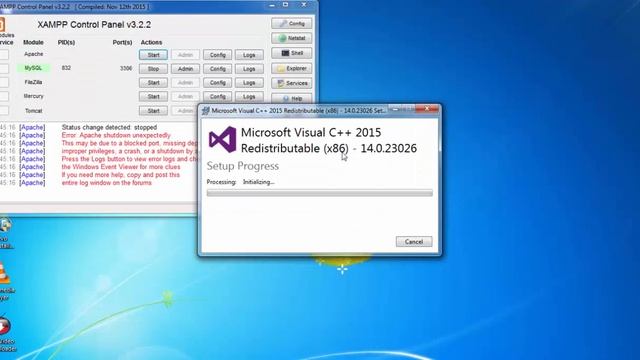Click 'Initializing...' processing status text
The height and width of the screenshot is (360, 640).
[x=258, y=182]
